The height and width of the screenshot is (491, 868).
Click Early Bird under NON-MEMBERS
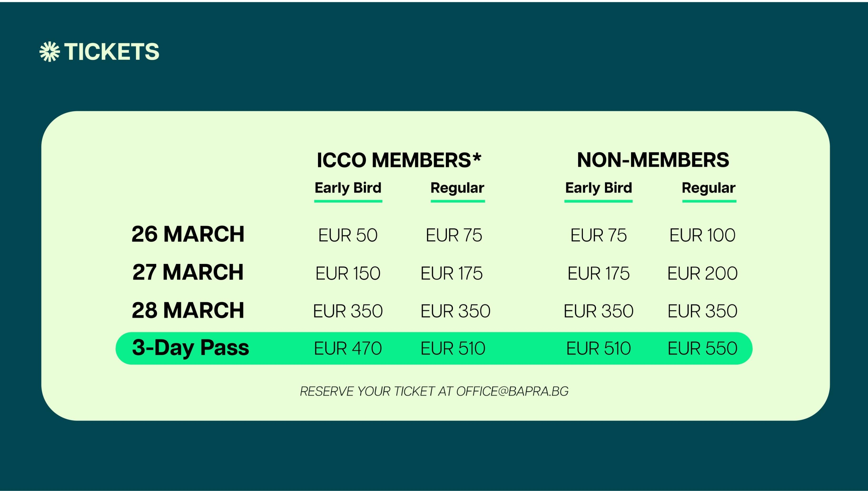click(x=598, y=188)
